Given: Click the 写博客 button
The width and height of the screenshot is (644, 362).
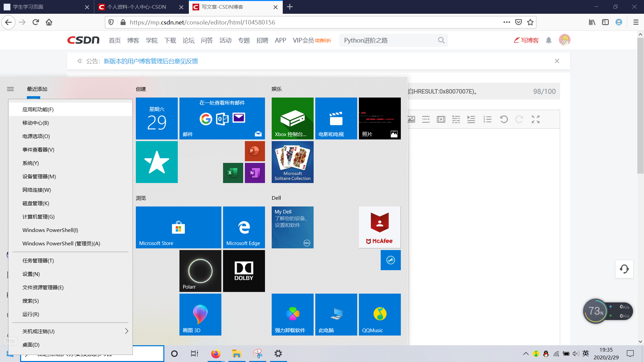Looking at the screenshot, I should (526, 40).
